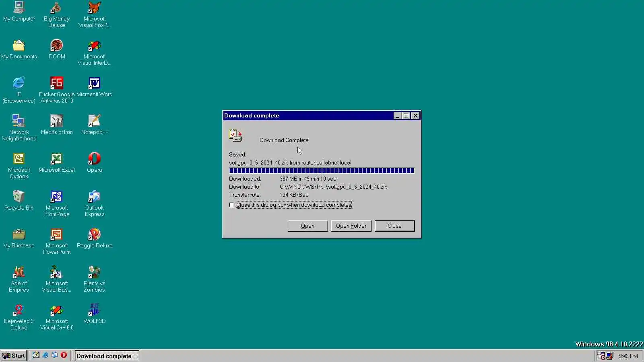644x362 pixels.
Task: Launch Opera from the quick launch bar
Action: tap(64, 355)
